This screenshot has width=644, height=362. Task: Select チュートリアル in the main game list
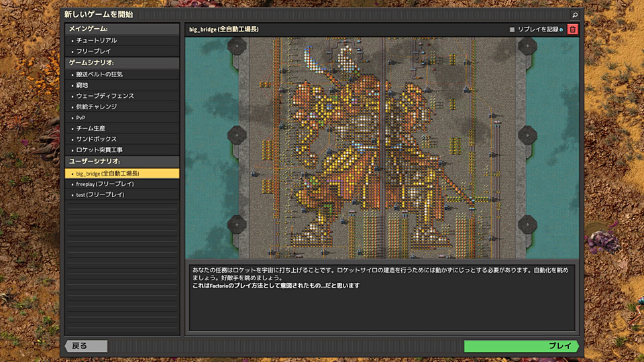click(122, 40)
